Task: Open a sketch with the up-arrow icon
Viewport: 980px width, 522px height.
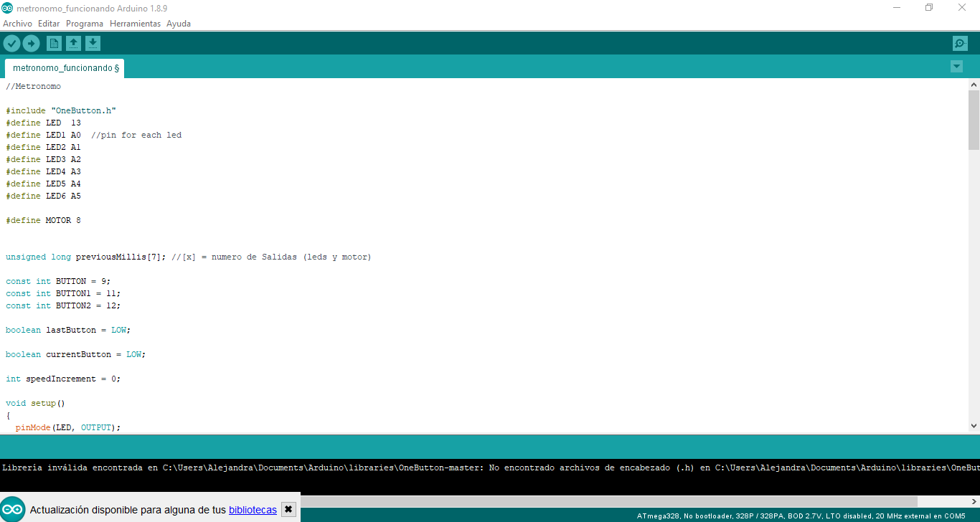Action: 73,44
